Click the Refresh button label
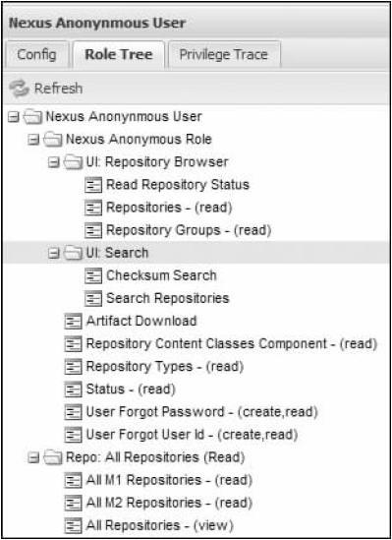Screen dimensions: 392x540 point(58,89)
